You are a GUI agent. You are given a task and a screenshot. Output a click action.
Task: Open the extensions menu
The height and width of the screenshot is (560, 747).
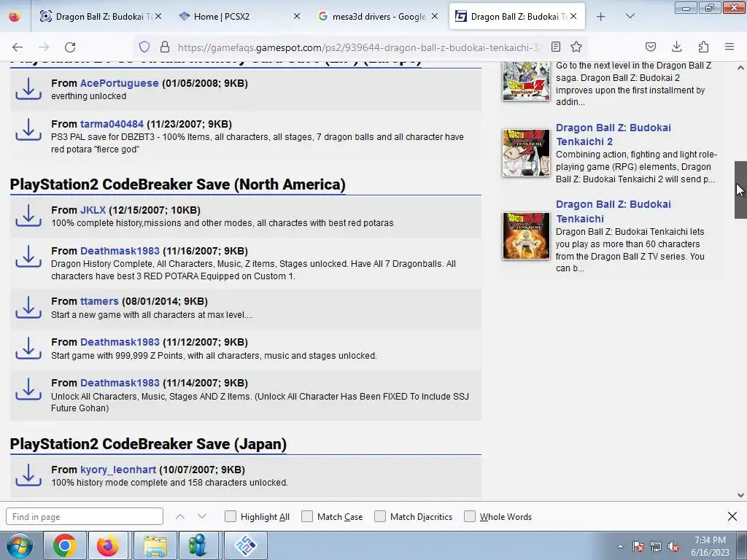pos(703,47)
